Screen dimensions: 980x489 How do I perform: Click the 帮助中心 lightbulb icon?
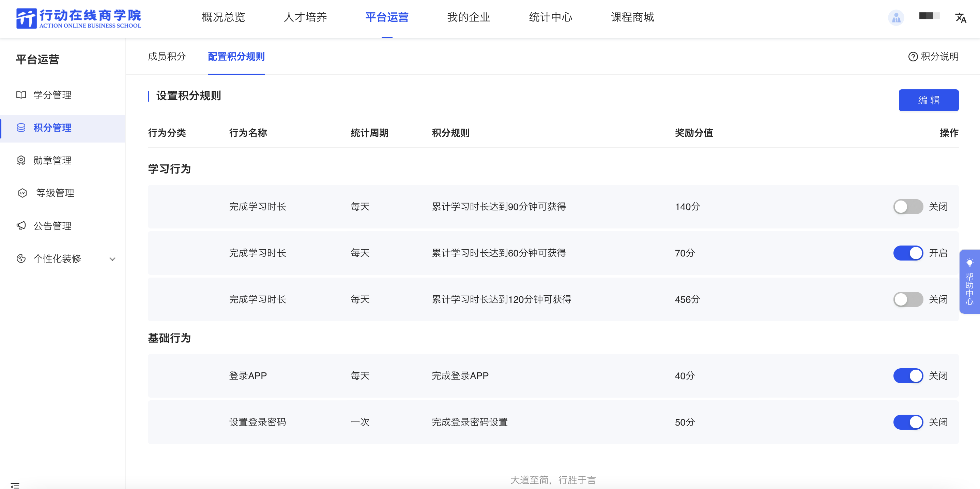click(969, 263)
